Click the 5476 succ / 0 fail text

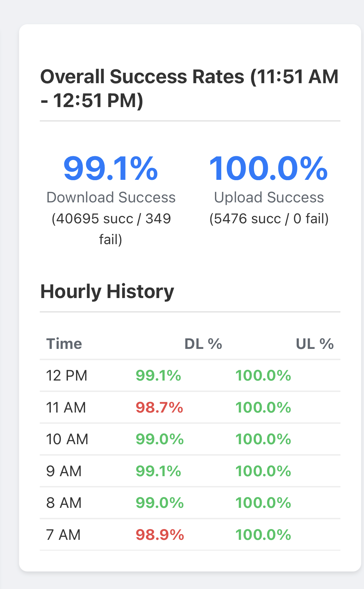(269, 219)
